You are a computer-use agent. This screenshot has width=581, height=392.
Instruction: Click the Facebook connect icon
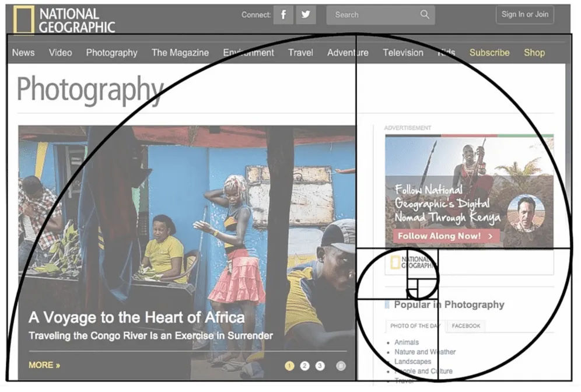pyautogui.click(x=283, y=15)
